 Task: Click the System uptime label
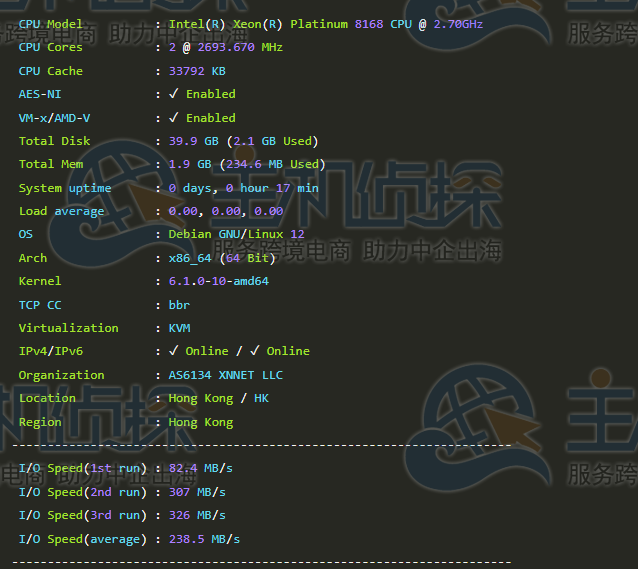65,188
